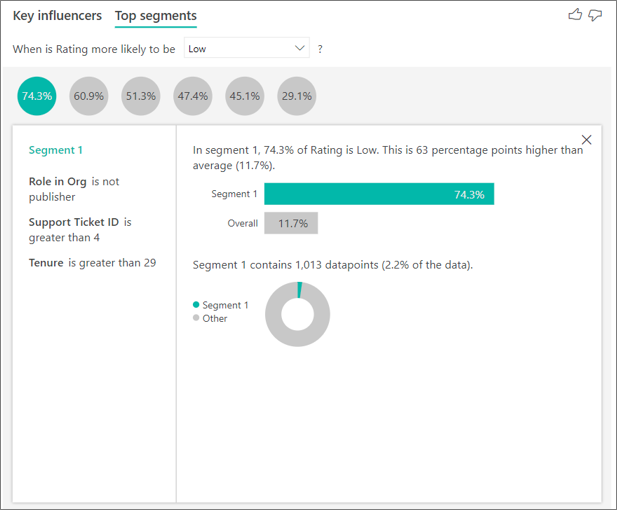Select the Top segments tab

[x=156, y=16]
